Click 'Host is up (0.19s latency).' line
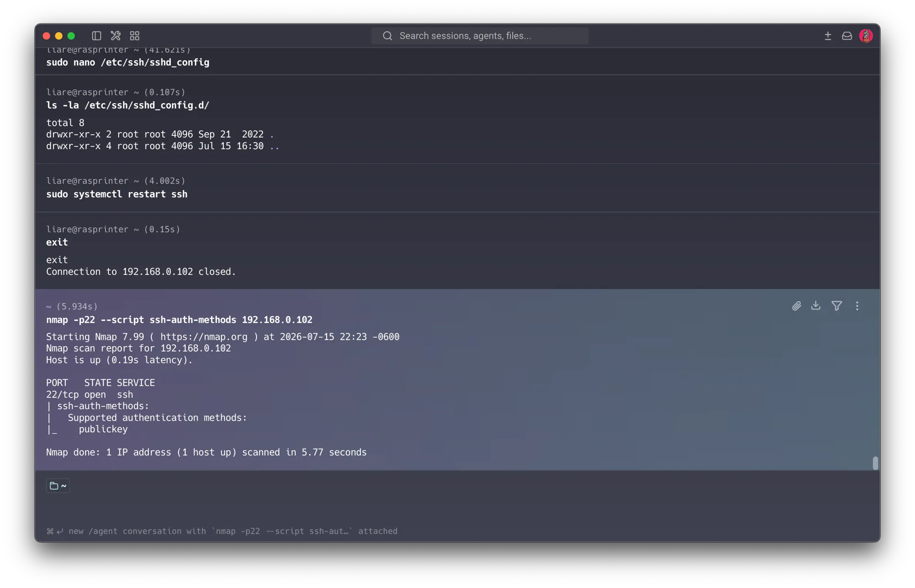 pyautogui.click(x=119, y=360)
